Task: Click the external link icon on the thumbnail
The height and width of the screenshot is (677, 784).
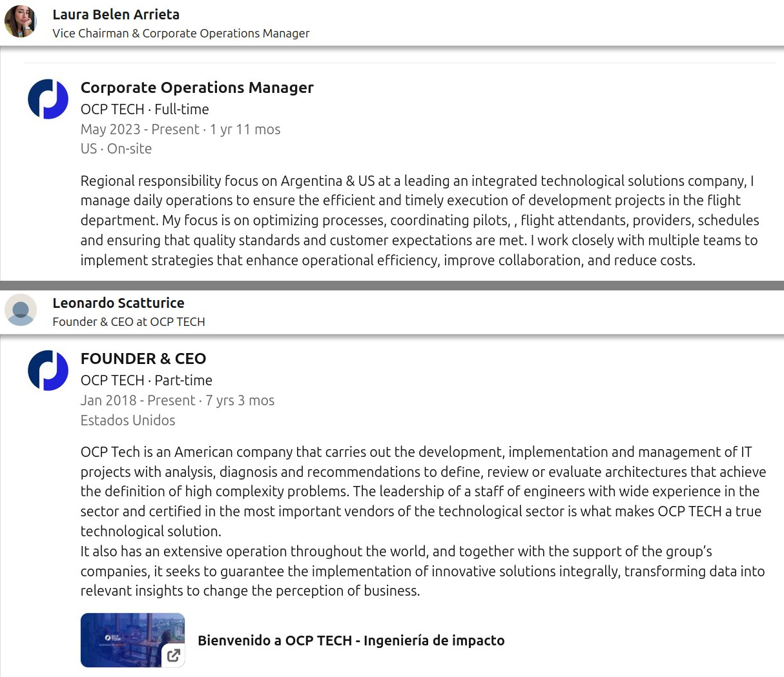Action: point(173,655)
